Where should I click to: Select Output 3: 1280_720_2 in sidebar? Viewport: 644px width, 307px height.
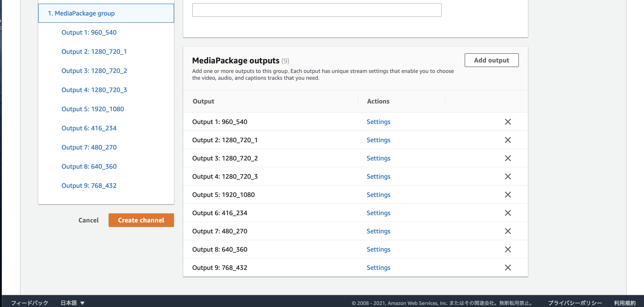[x=94, y=71]
